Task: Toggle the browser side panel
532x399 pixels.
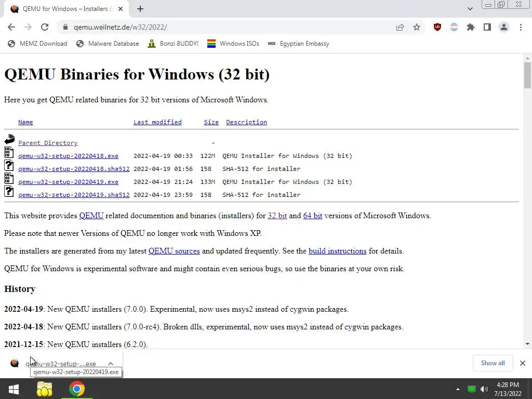Action: pyautogui.click(x=487, y=27)
